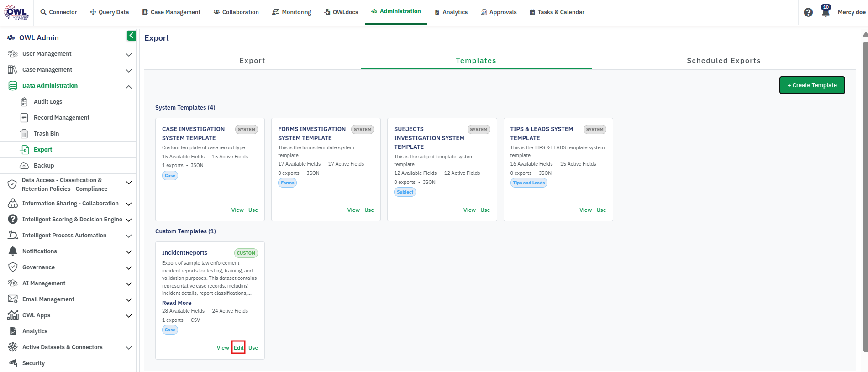Screen dimensions: 868x372
Task: Switch to the Scheduled Exports tab
Action: 724,61
